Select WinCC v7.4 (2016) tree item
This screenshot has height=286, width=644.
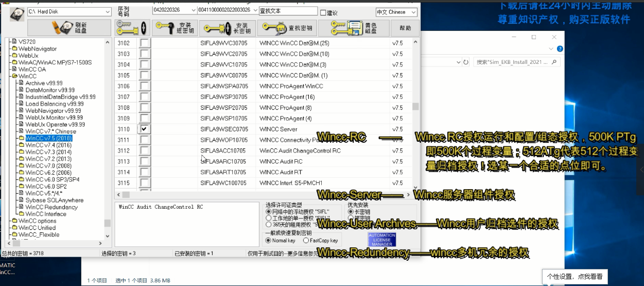click(48, 145)
